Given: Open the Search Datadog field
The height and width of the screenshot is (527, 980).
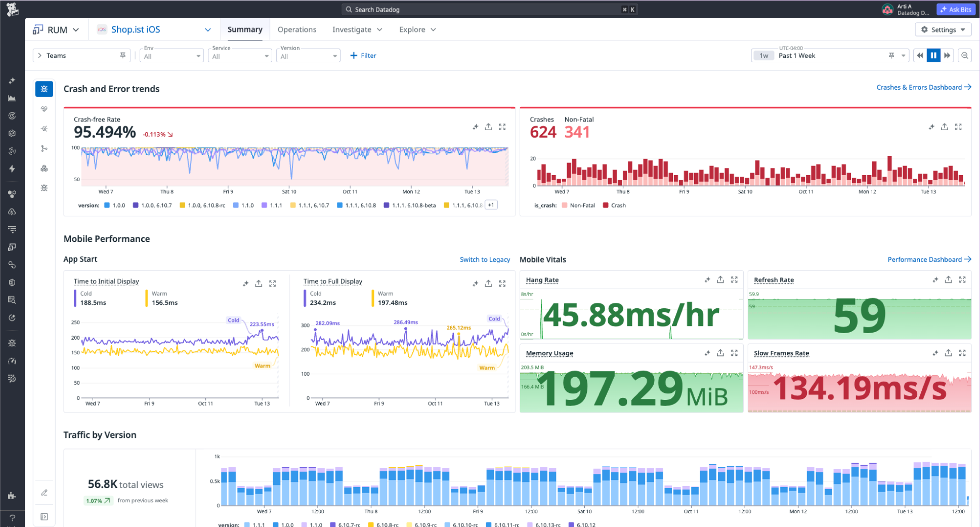Looking at the screenshot, I should coord(489,10).
